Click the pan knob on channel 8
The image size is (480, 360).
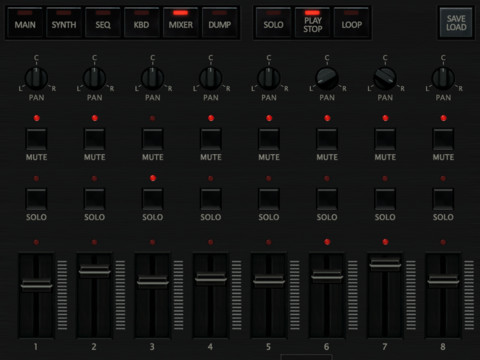[x=443, y=78]
